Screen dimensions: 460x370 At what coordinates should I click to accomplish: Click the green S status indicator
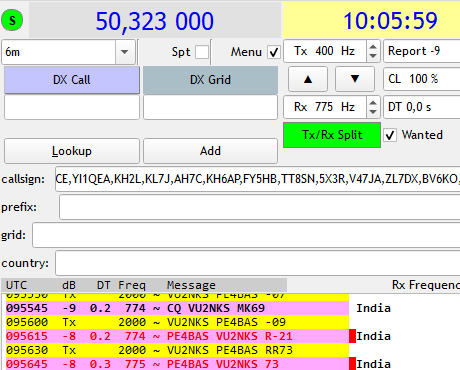coord(12,20)
